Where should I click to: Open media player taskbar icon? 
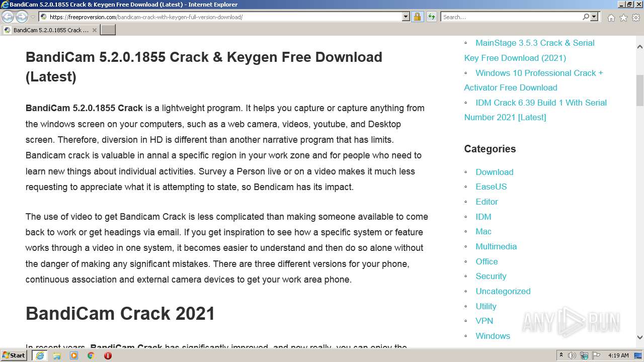[x=74, y=355]
